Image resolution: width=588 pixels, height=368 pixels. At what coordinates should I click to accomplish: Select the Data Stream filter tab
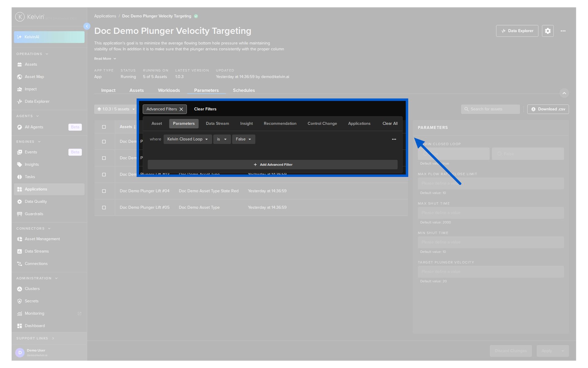click(x=217, y=124)
